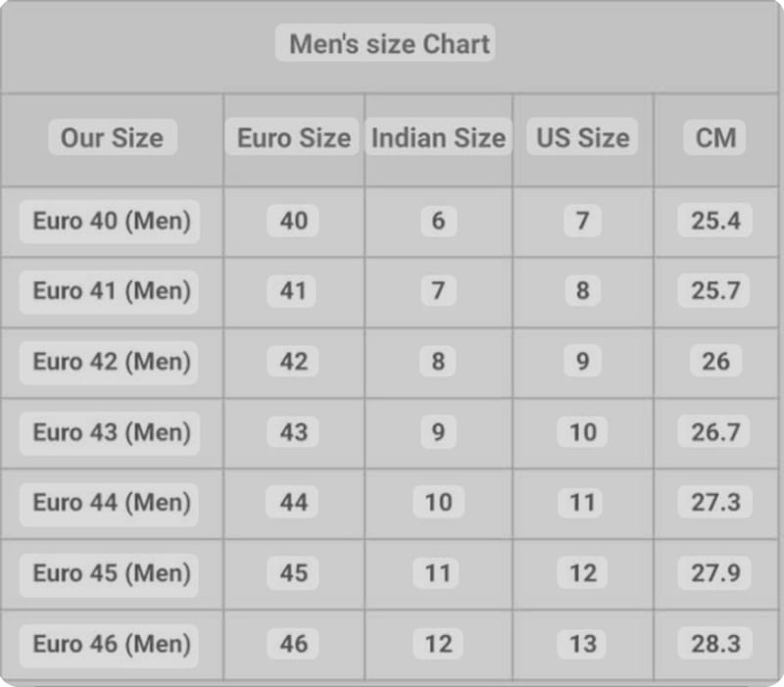Select the Our Size column header
Screen dimensions: 784x687
112,138
